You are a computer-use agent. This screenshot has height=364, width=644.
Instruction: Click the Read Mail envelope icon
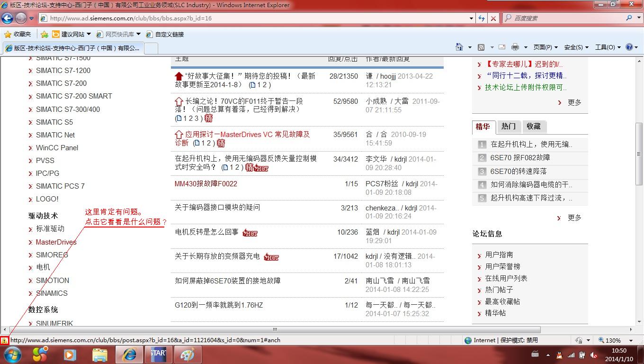pyautogui.click(x=502, y=47)
